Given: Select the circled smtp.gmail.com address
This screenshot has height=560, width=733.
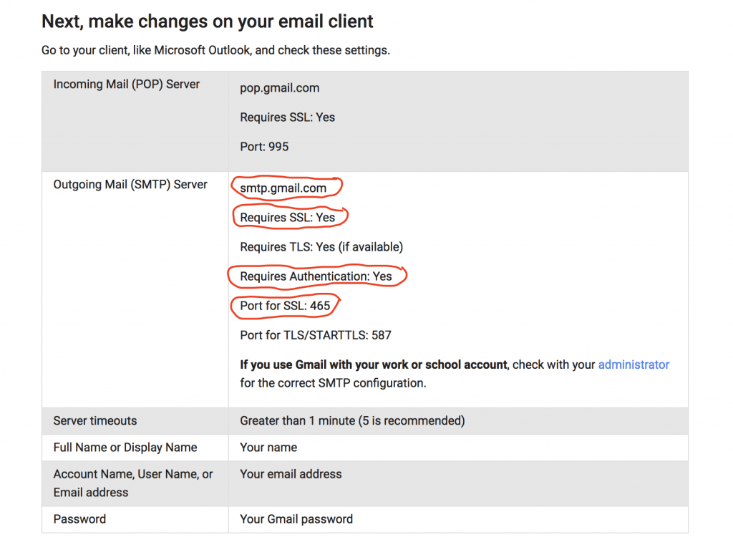Looking at the screenshot, I should click(x=283, y=188).
